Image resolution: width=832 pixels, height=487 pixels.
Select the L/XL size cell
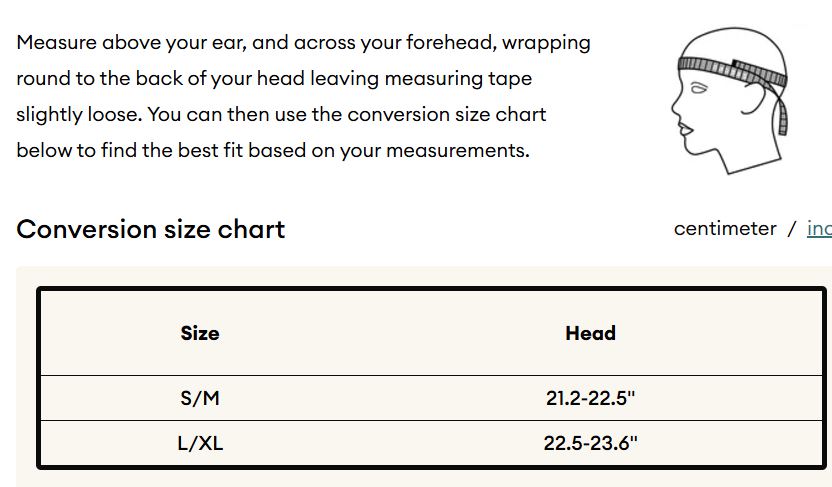[200, 443]
